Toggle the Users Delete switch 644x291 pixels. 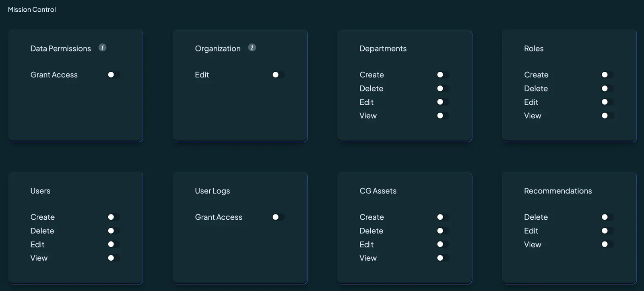coord(114,231)
